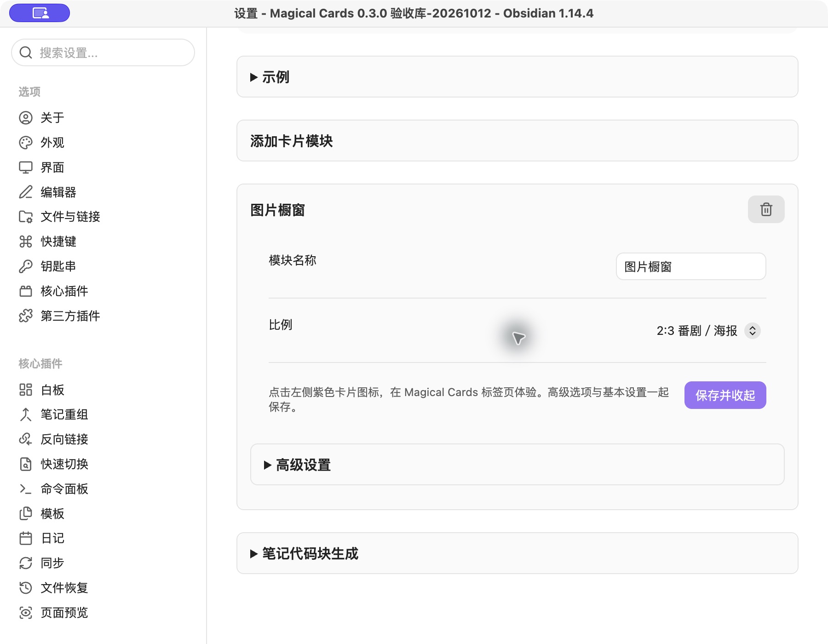Click the 日记 calendar icon
The height and width of the screenshot is (644, 828).
tap(26, 538)
